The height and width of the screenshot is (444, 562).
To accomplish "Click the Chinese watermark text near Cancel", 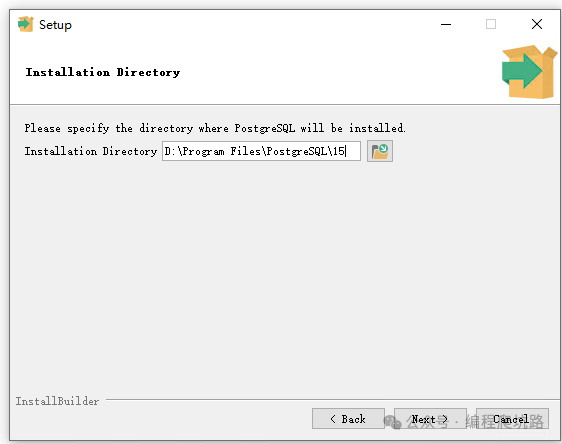I will (x=475, y=421).
